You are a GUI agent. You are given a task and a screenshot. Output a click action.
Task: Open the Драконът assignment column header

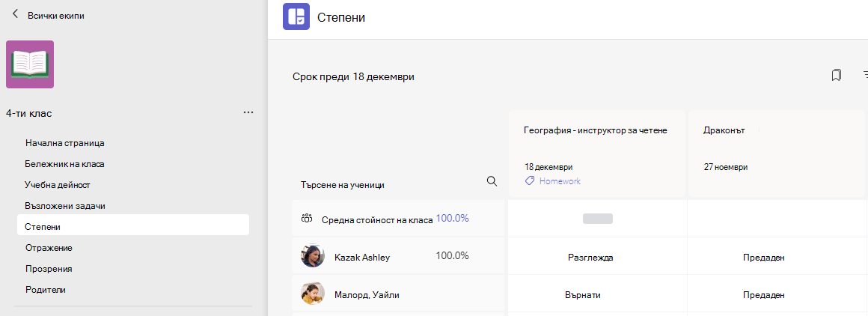click(724, 131)
